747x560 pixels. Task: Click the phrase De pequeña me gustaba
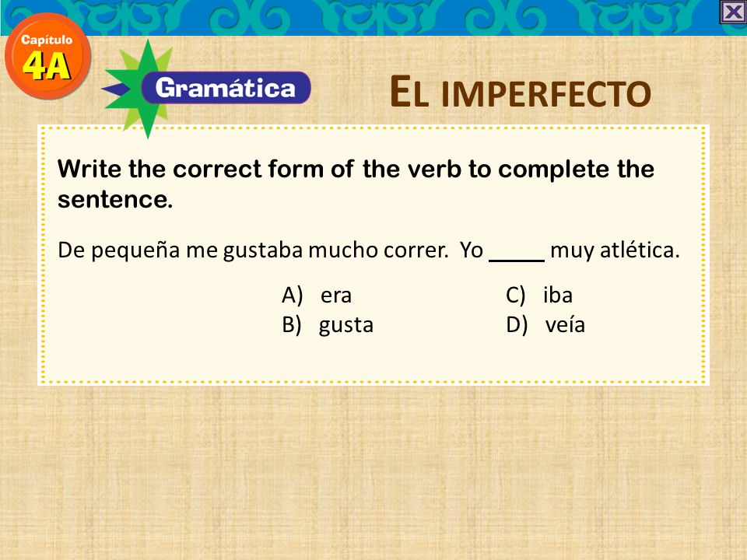pyautogui.click(x=180, y=250)
